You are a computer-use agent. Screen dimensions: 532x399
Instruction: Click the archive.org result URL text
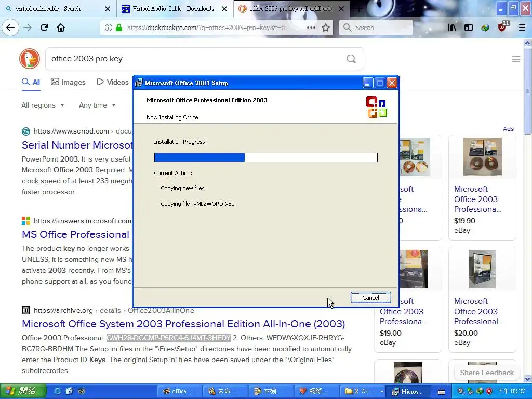[114, 310]
